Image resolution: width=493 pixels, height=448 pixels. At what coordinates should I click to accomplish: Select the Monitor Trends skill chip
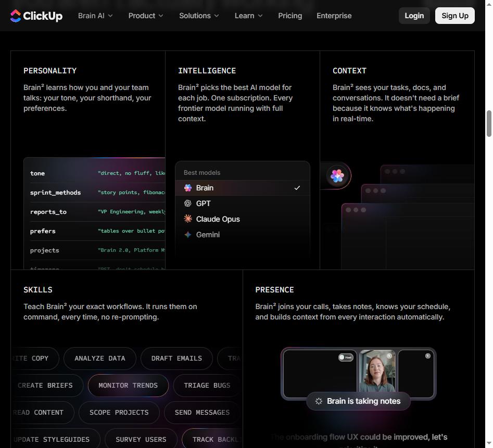pyautogui.click(x=128, y=386)
